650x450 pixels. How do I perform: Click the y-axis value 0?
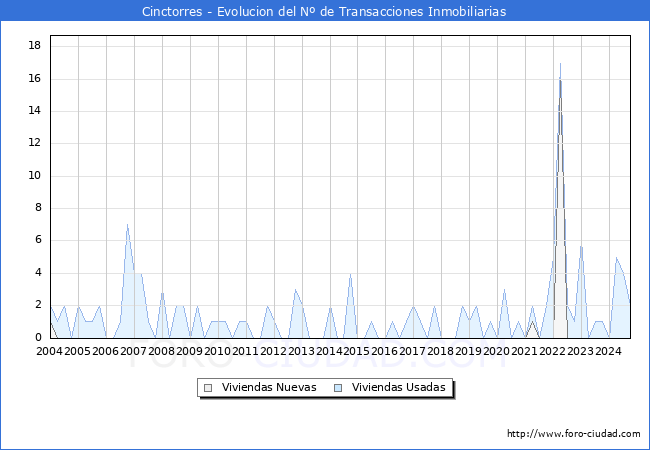tap(38, 337)
